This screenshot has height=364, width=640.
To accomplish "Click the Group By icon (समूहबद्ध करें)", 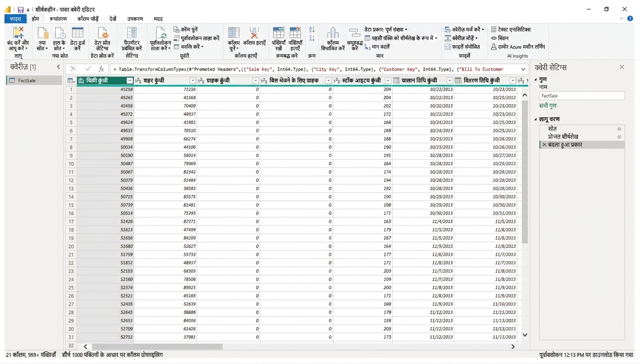I will coord(354,33).
